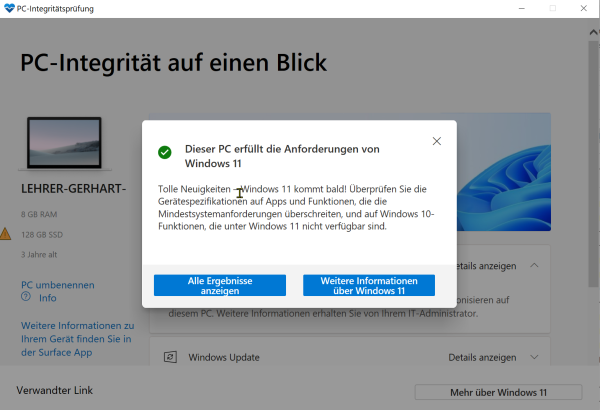The image size is (600, 410).
Task: Open the Surface App device info link
Action: click(x=77, y=338)
